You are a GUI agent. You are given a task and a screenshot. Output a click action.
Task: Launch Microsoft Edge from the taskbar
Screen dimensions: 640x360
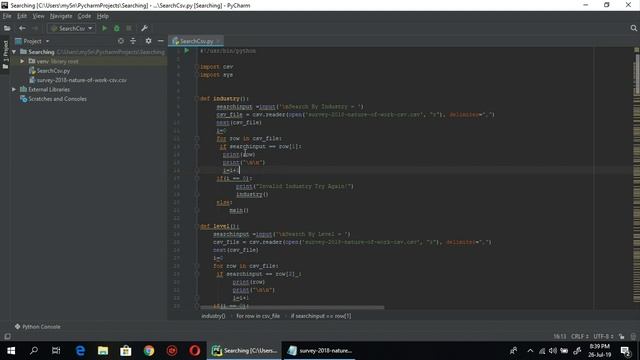80,351
